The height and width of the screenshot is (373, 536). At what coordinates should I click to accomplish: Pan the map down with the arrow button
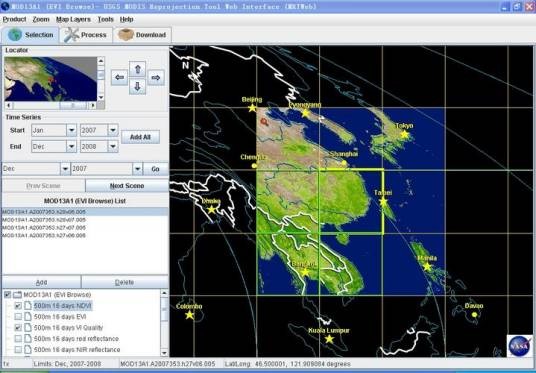tap(137, 86)
